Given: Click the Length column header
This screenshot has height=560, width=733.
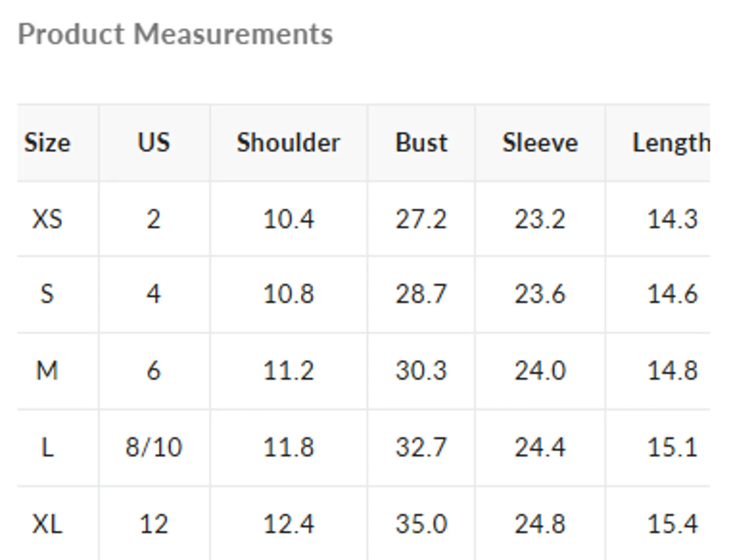Looking at the screenshot, I should coord(671,143).
